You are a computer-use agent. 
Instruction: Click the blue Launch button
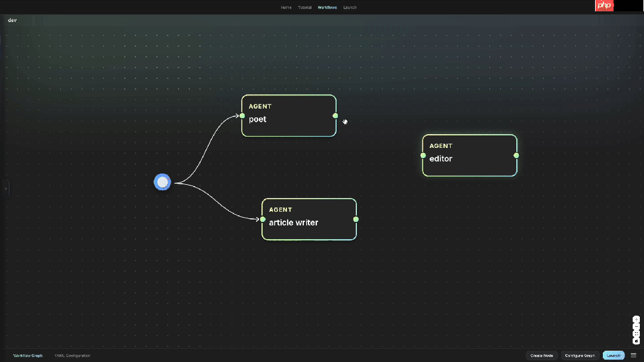614,355
